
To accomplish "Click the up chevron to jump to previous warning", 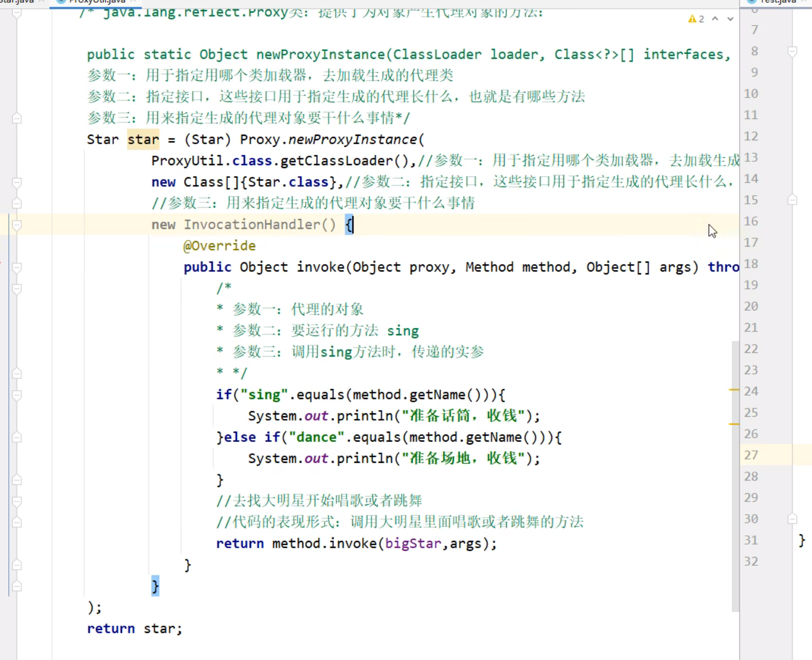I will point(715,18).
